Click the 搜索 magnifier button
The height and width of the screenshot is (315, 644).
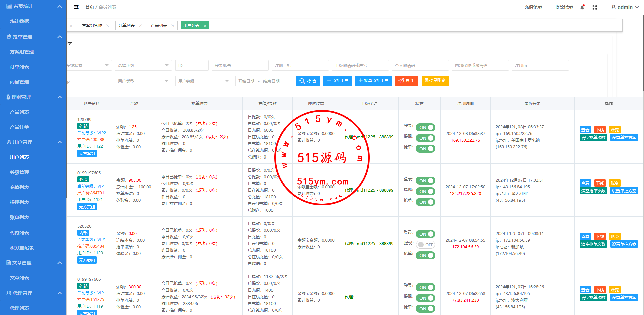point(307,81)
